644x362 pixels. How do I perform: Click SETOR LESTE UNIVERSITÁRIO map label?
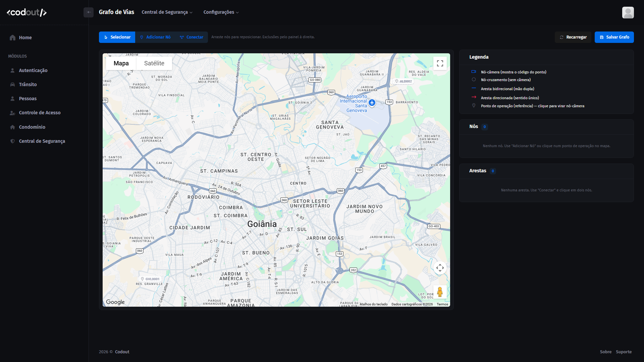[x=310, y=203]
